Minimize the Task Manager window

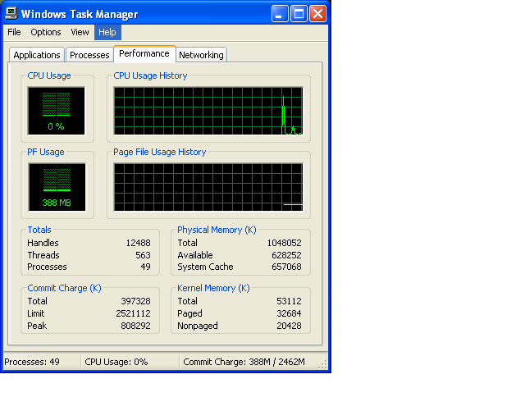coord(280,14)
